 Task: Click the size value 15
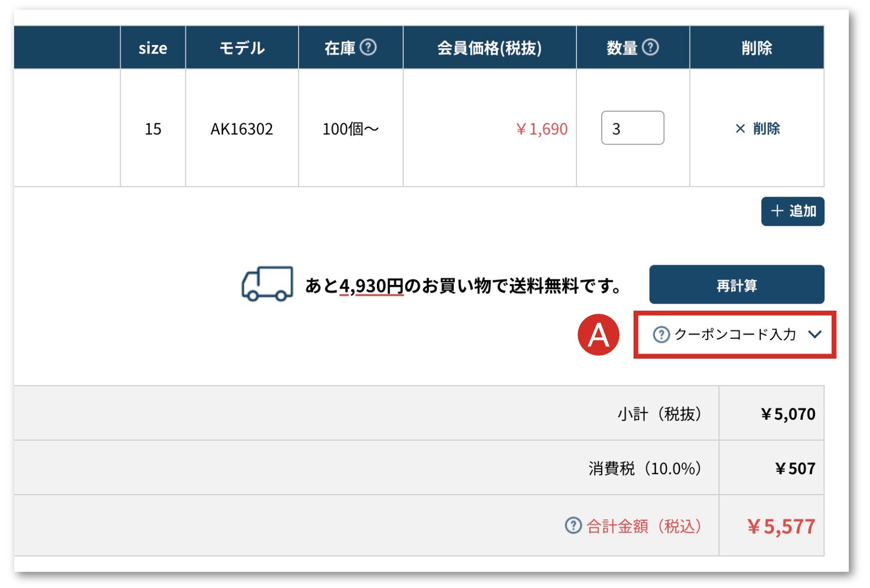click(153, 129)
